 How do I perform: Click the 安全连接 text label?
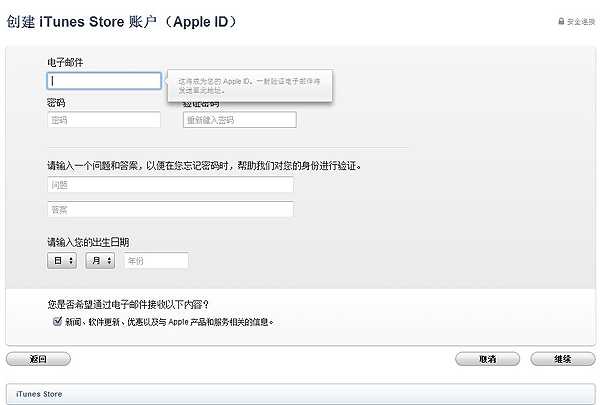[581, 21]
